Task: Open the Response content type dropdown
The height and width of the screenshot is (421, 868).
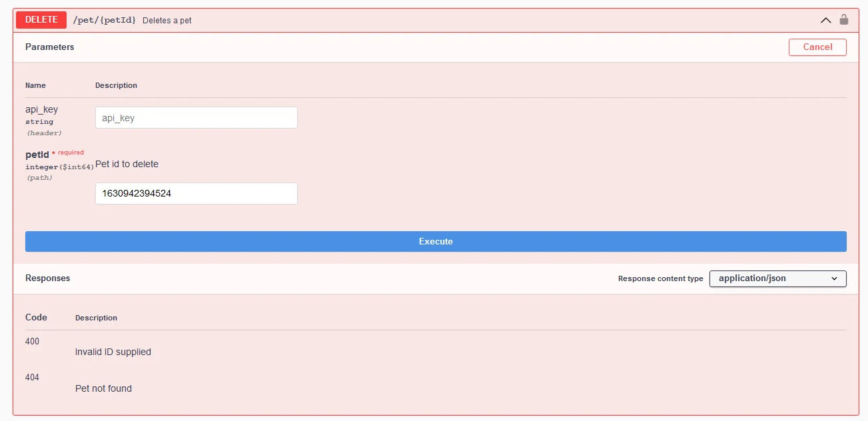Action: tap(778, 278)
